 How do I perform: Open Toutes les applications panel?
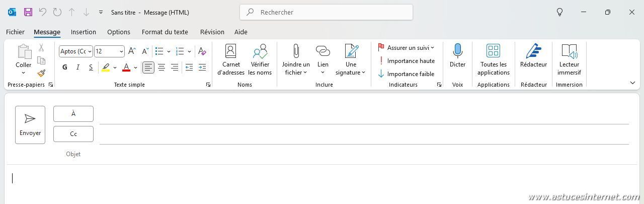tap(493, 60)
